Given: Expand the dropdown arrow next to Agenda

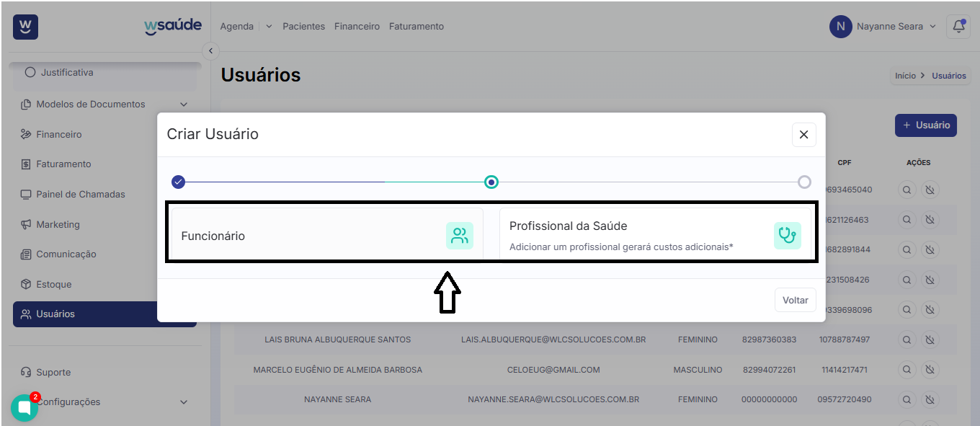Looking at the screenshot, I should coord(269,26).
